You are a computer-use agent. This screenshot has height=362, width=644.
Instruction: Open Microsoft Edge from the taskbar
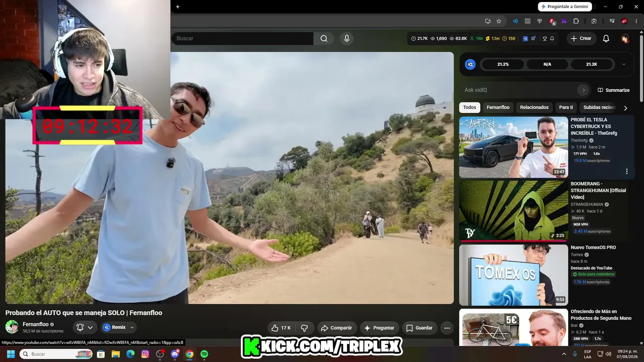pyautogui.click(x=131, y=354)
